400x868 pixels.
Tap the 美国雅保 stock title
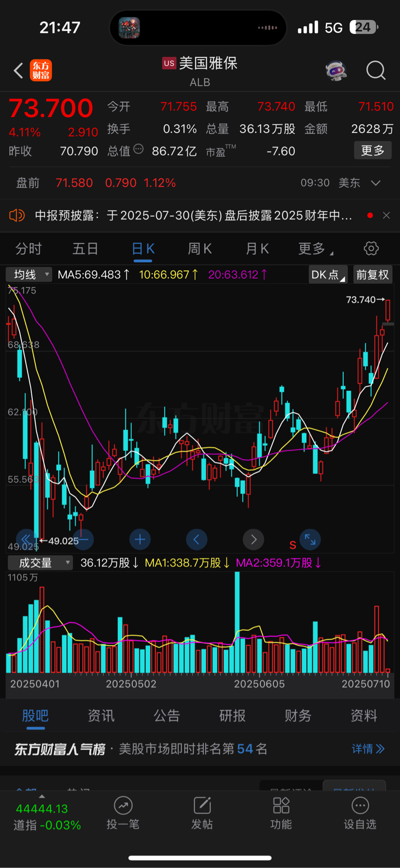208,63
